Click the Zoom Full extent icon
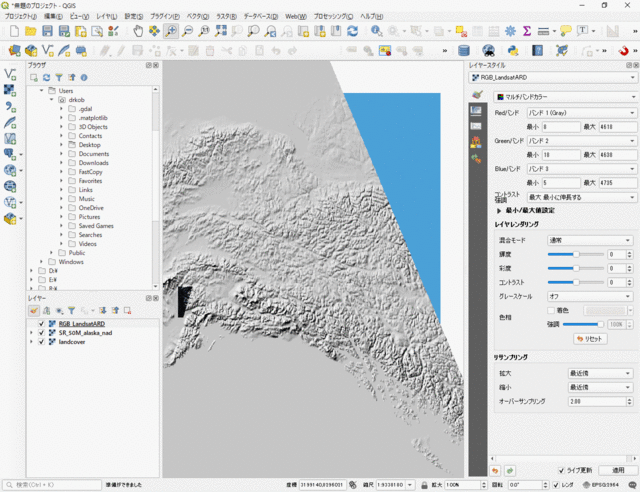Screen dimensions: 640x492 pyautogui.click(x=221, y=31)
